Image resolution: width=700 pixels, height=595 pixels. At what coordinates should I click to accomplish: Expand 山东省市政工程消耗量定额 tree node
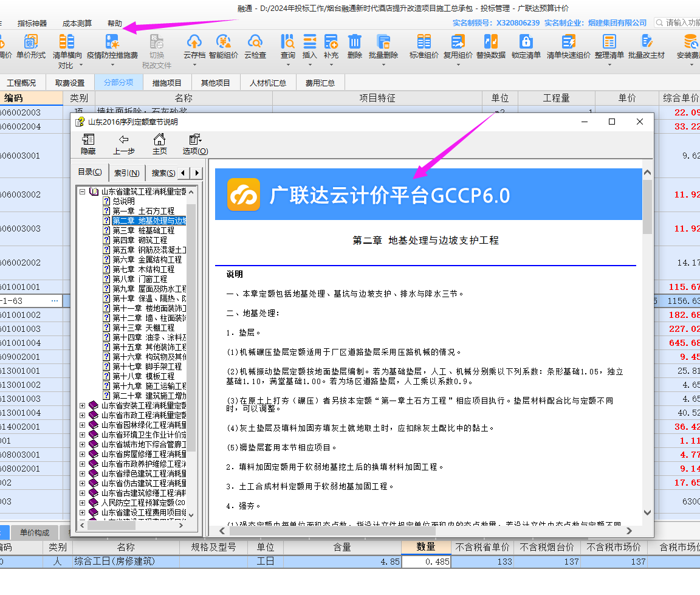(83, 415)
